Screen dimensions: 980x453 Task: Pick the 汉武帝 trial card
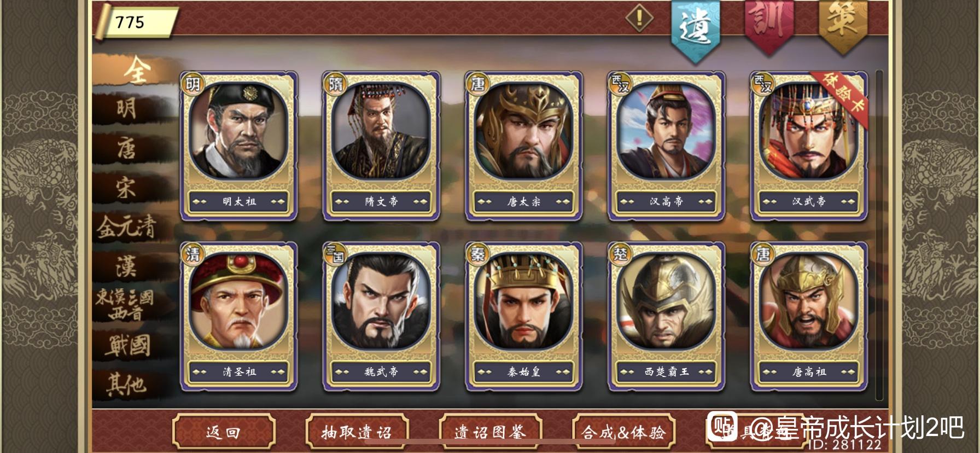[809, 146]
